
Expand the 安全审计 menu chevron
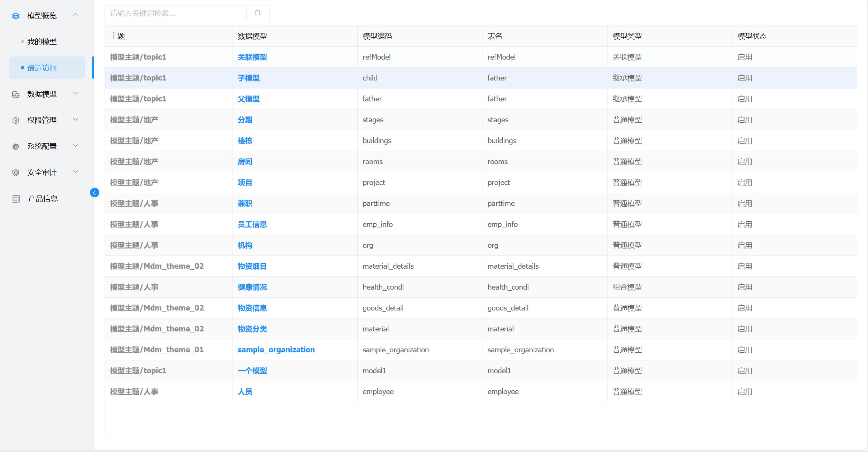(x=76, y=172)
